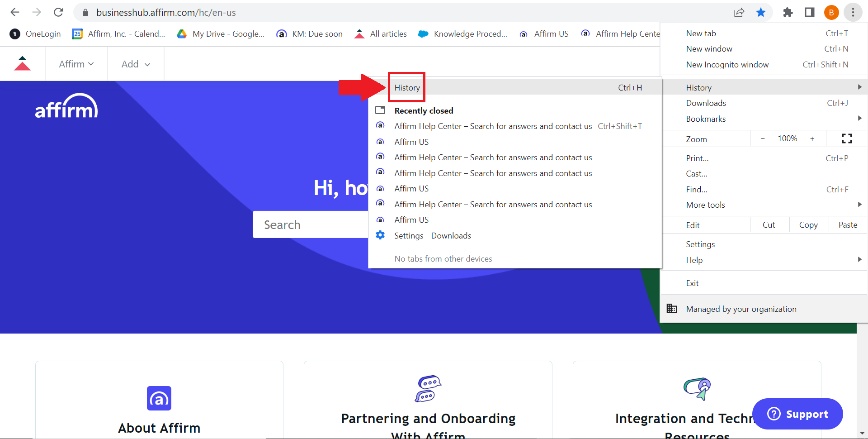The image size is (868, 439).
Task: Toggle the side panel icon
Action: pos(810,12)
